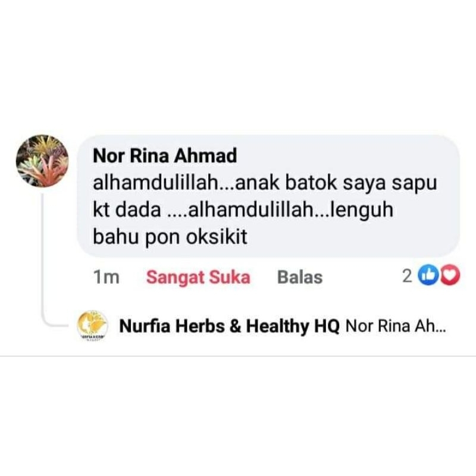The height and width of the screenshot is (476, 476).
Task: Select the grey comment bubble
Action: 268,196
